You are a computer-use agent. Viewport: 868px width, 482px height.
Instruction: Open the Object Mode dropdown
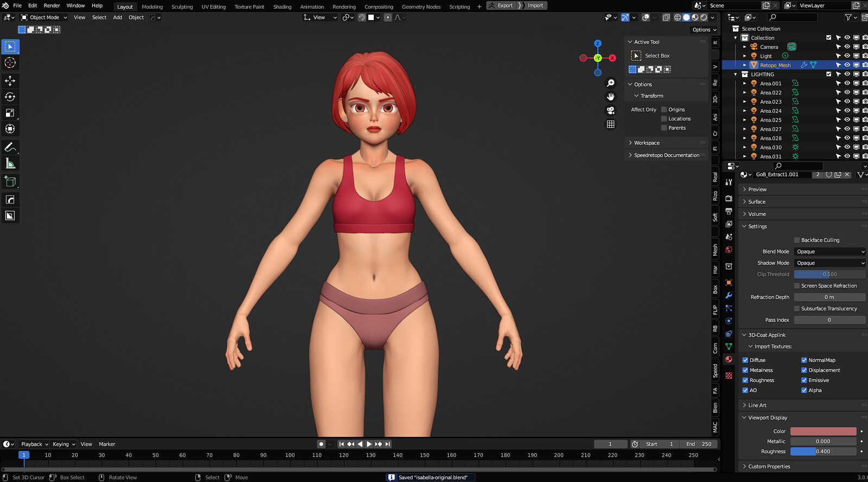(x=44, y=17)
